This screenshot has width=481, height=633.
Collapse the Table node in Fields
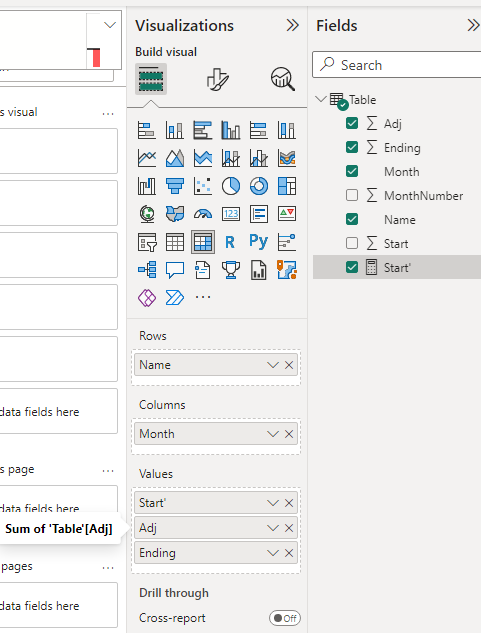click(321, 99)
